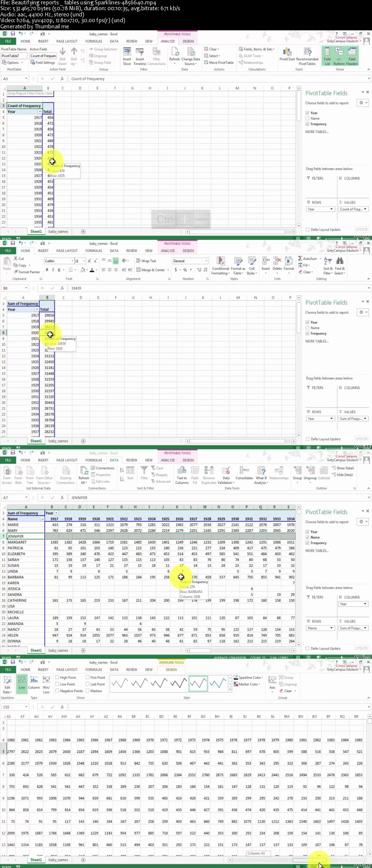
Task: Click the Field Settings button
Action: [x=43, y=63]
